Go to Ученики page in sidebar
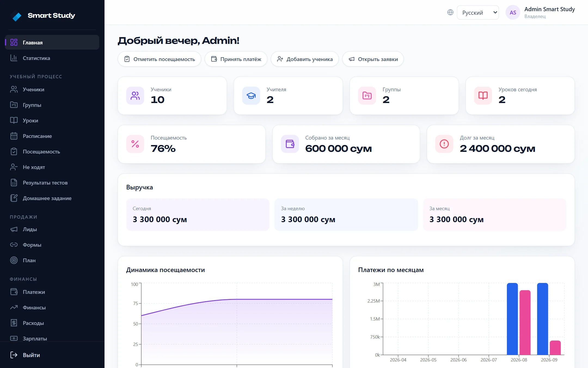The height and width of the screenshot is (368, 588). point(52,89)
